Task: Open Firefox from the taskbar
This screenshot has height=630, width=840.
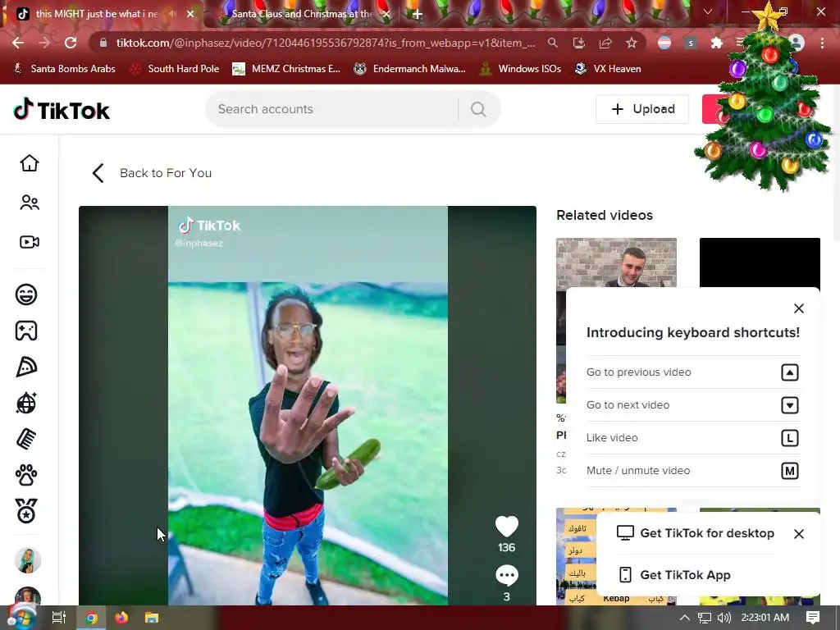Action: (121, 618)
